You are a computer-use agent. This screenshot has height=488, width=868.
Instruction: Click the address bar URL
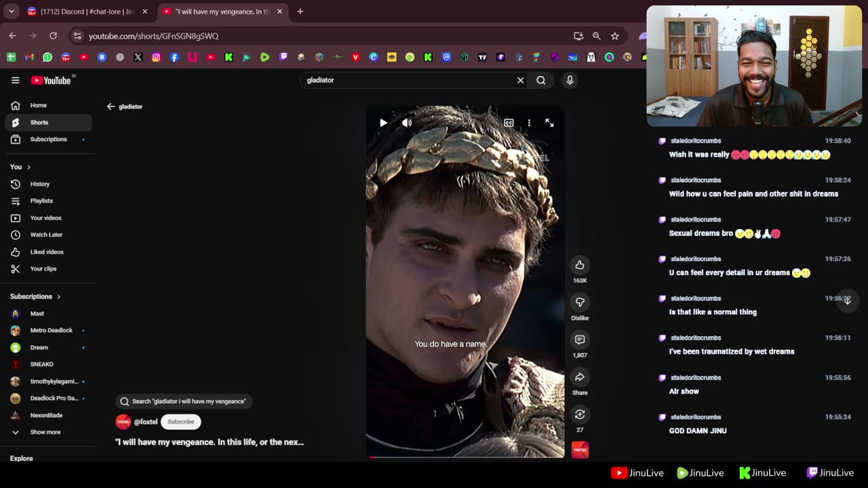click(153, 36)
